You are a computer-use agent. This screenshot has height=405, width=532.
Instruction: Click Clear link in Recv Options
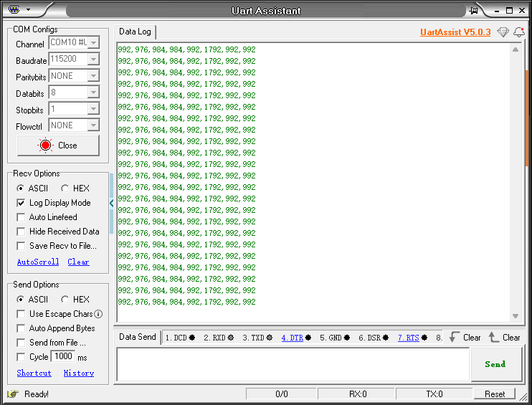coord(78,262)
